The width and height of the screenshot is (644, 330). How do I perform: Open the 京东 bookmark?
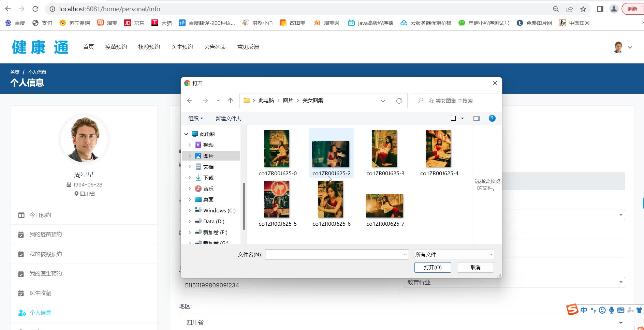point(134,23)
